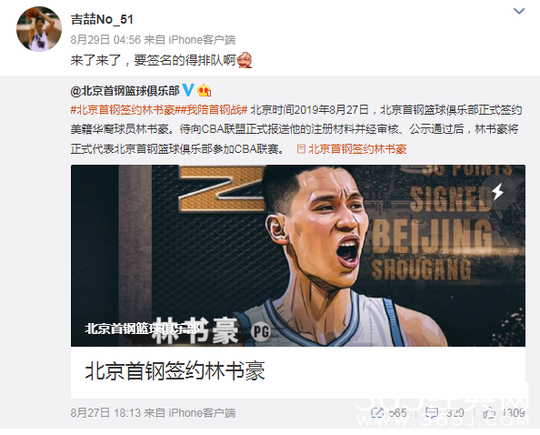Viewport: 540px width, 435px height.
Task: Open the Jeremy Lin banner article image
Action: click(x=298, y=256)
